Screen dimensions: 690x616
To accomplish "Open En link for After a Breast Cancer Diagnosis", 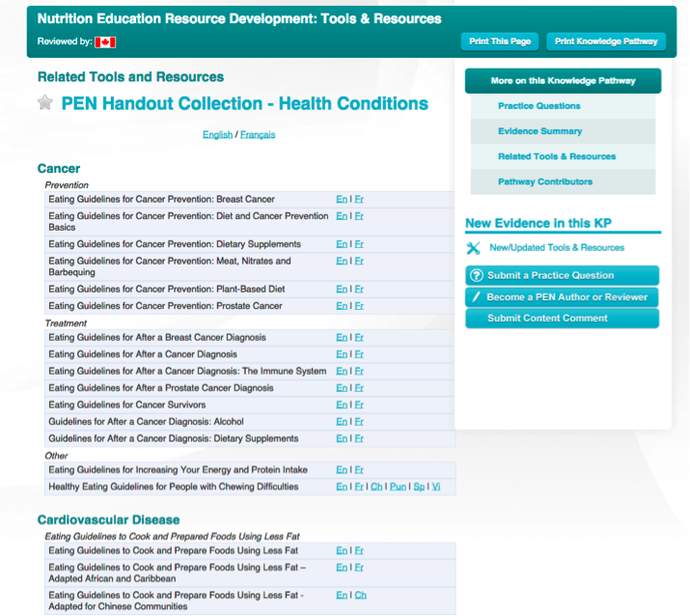I will point(342,338).
